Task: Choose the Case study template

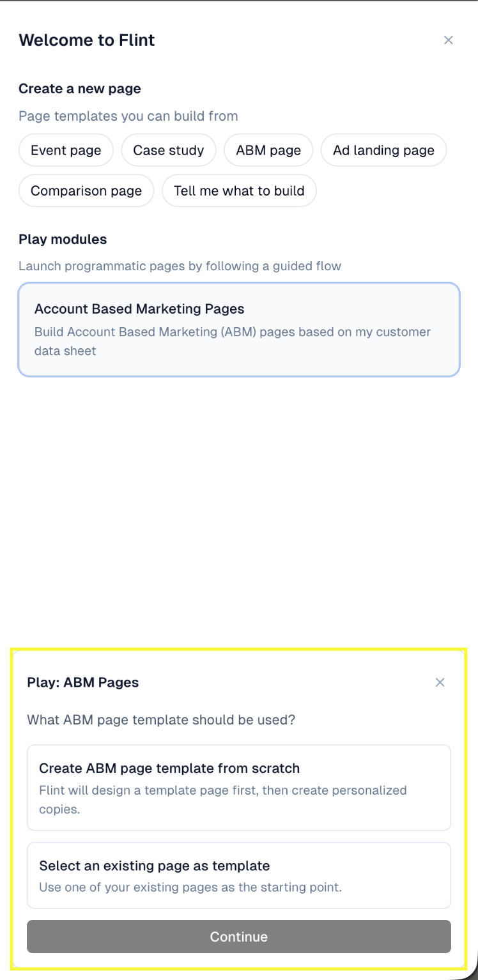Action: pos(169,150)
